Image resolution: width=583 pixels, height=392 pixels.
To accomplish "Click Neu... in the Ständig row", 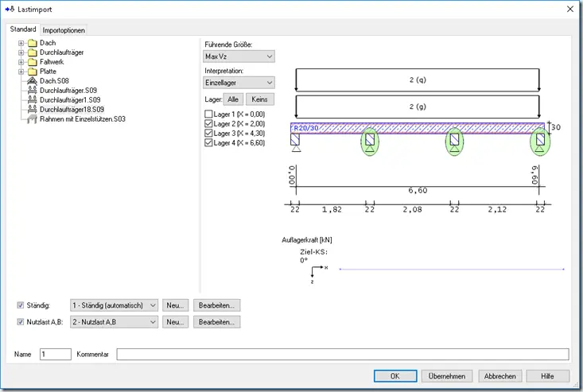I will (x=175, y=305).
